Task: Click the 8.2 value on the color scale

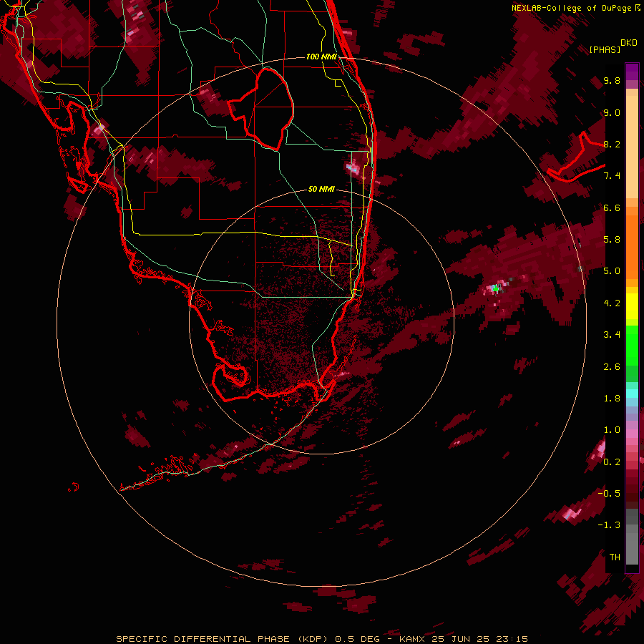Action: pyautogui.click(x=612, y=144)
